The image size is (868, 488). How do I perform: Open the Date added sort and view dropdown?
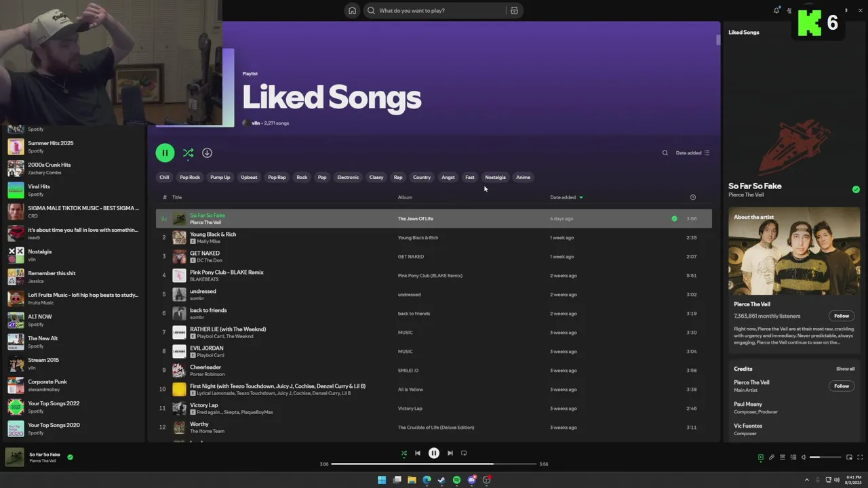[692, 153]
